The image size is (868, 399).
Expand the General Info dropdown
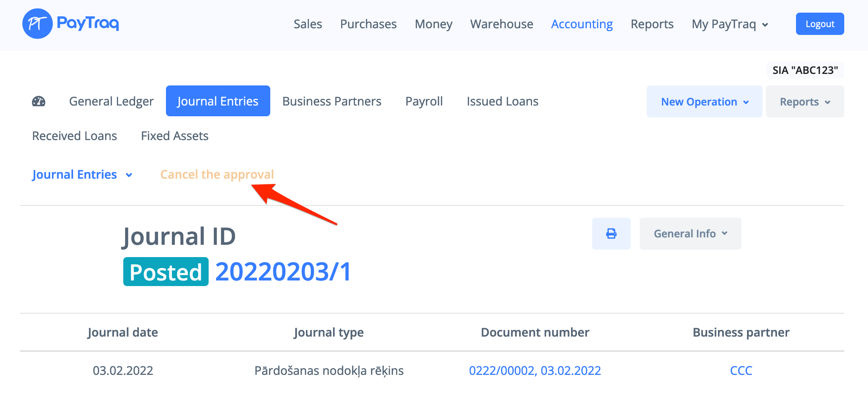click(x=691, y=234)
